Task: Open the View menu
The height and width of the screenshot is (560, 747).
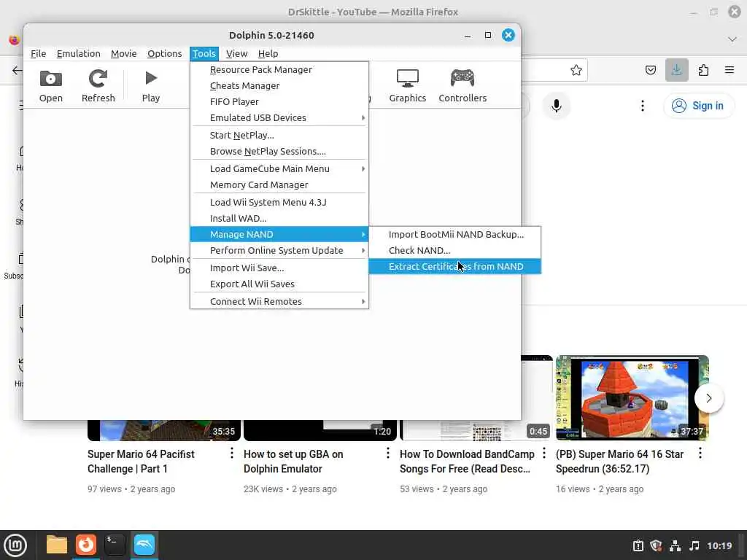Action: click(x=236, y=53)
